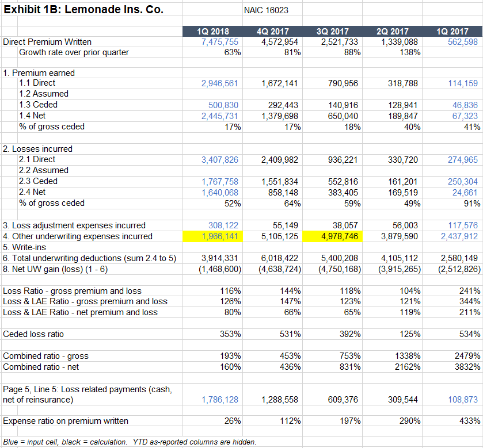Select the Expense ratio on premium written label

(66, 421)
